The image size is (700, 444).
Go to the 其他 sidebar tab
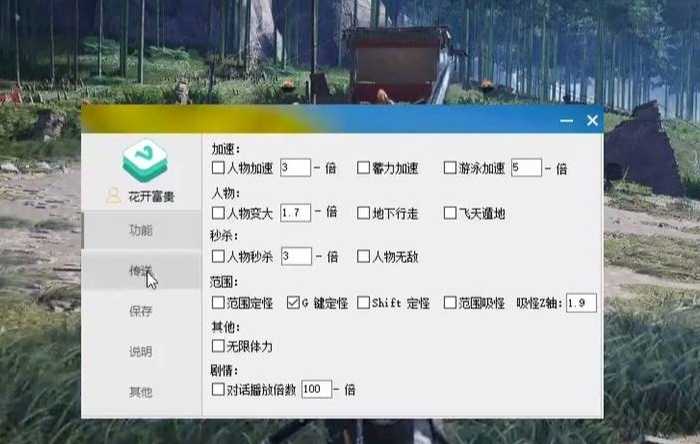point(142,392)
